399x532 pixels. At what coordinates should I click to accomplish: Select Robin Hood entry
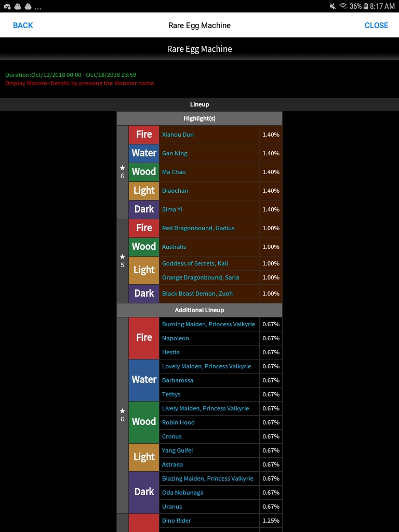[x=178, y=422]
